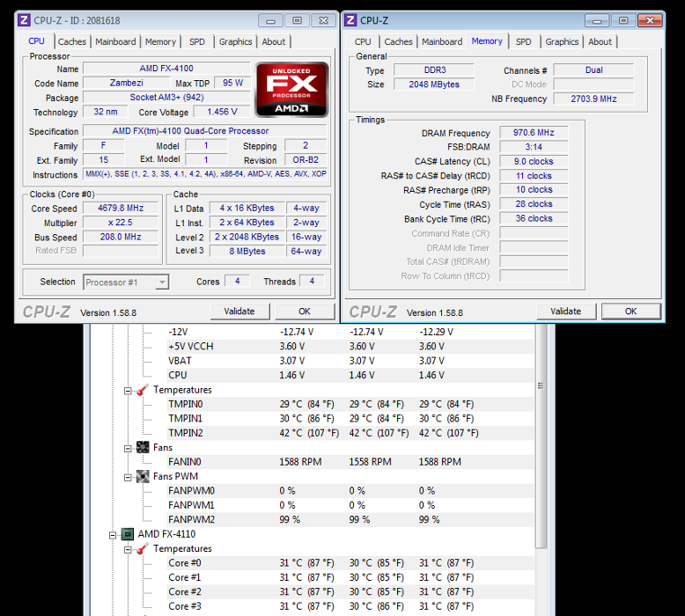Minimize the right CPU-Z window
Viewport: 685px width, 616px height.
point(597,20)
